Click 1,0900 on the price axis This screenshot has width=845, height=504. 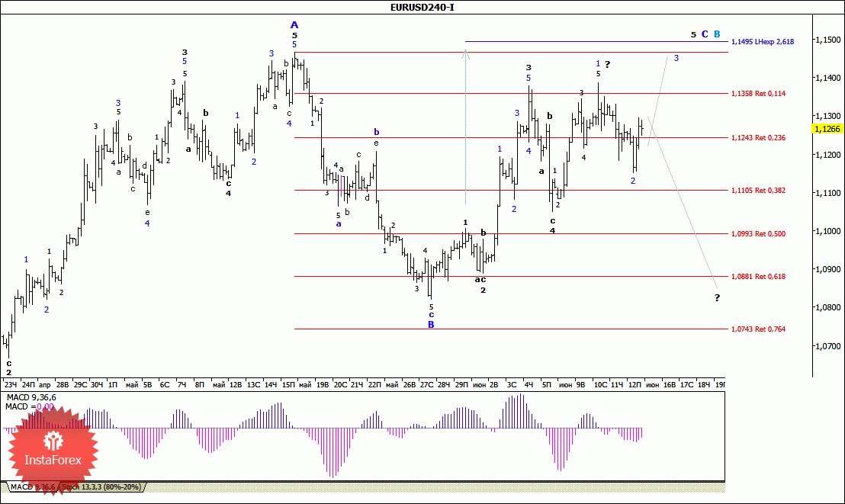[827, 269]
